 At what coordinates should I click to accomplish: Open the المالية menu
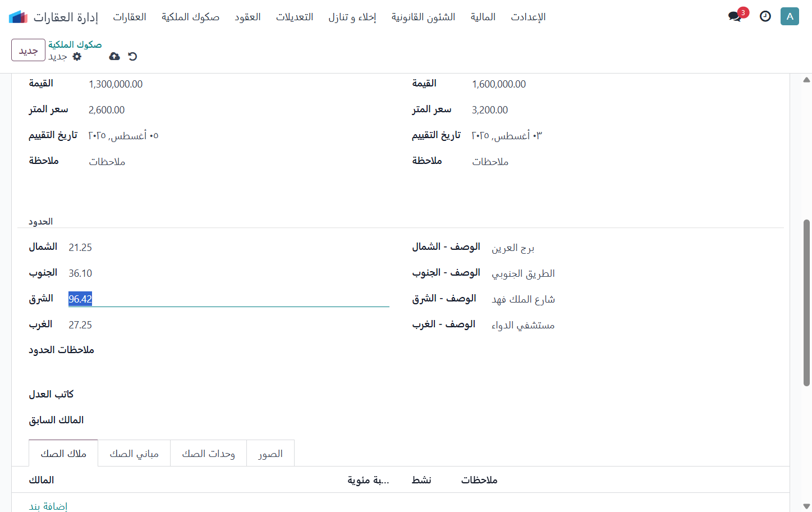click(483, 17)
